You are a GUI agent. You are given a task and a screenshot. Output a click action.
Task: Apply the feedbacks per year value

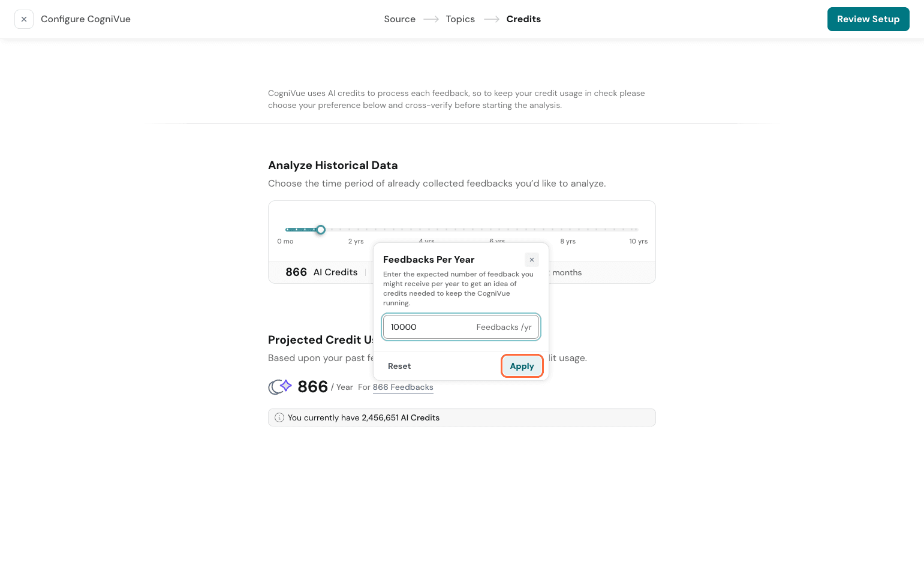522,366
